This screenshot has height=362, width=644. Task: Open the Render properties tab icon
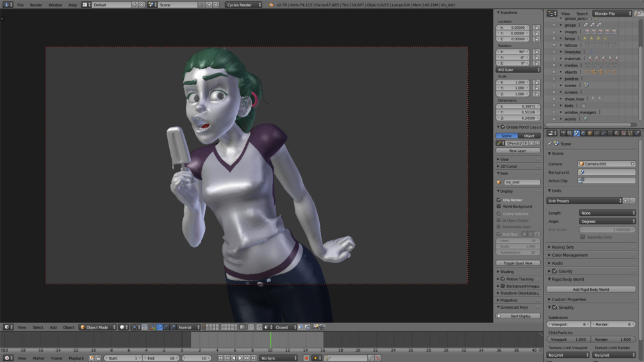click(563, 133)
